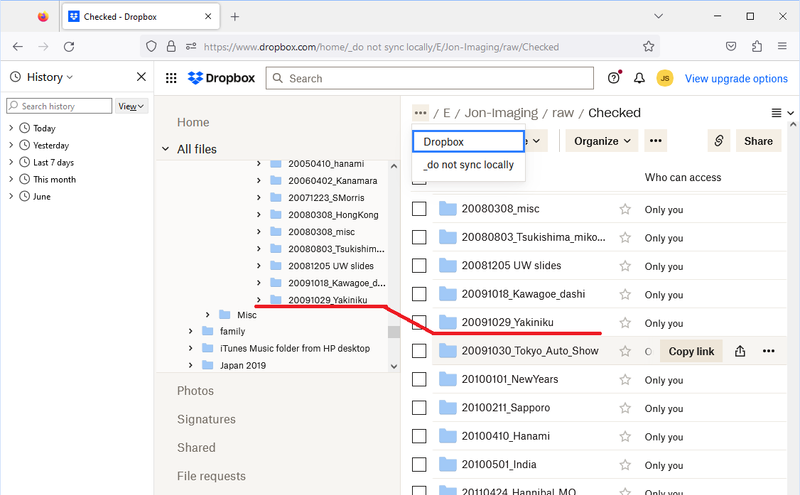
Task: Check the 20080308_misc folder checkbox
Action: pos(419,209)
